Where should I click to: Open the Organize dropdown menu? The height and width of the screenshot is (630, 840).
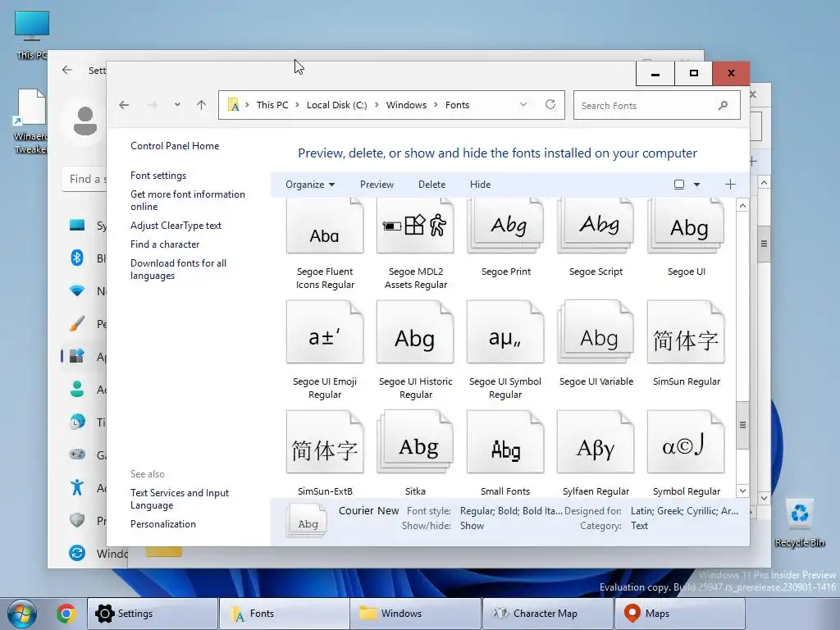[310, 185]
